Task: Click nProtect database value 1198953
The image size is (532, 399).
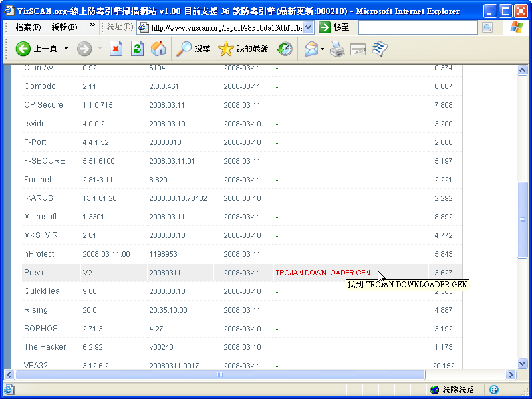Action: [163, 254]
